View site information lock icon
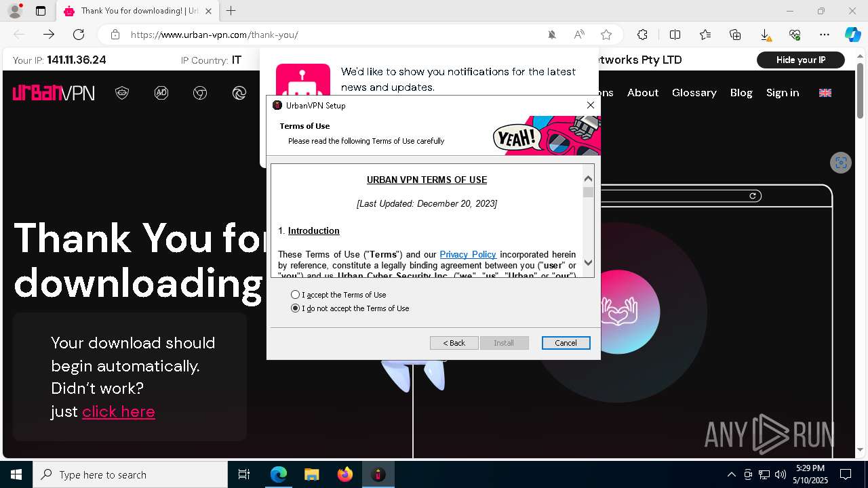 click(x=115, y=35)
